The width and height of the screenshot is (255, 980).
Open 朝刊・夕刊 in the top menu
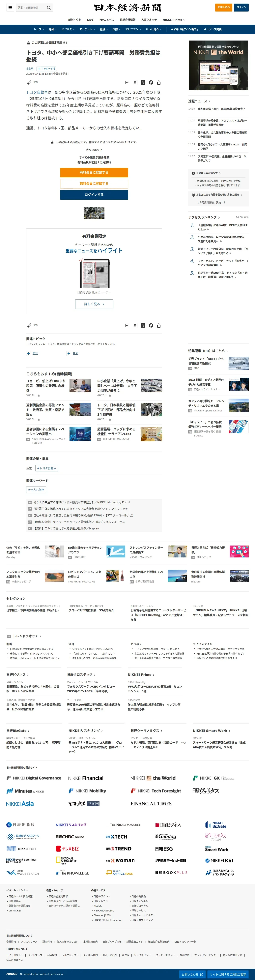click(x=74, y=20)
